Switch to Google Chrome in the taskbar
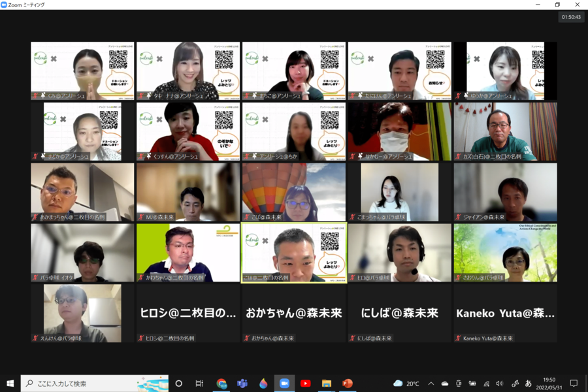588x392 pixels. [221, 384]
